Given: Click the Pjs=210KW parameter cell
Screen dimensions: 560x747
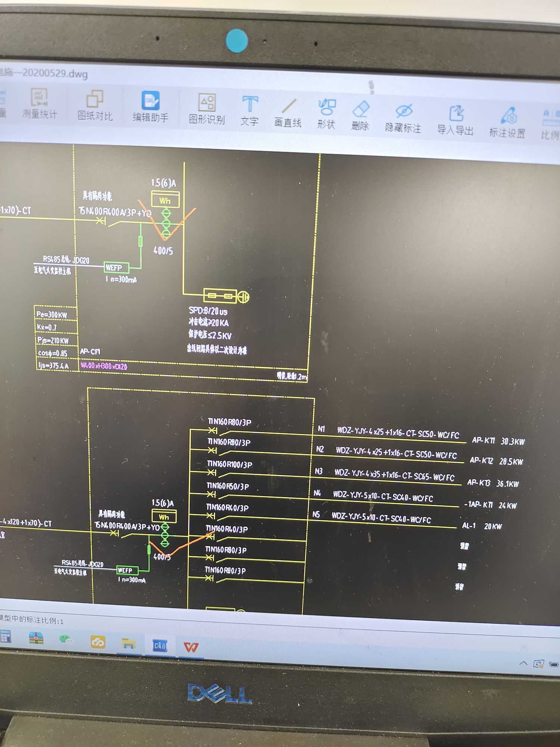Looking at the screenshot, I should coord(56,340).
